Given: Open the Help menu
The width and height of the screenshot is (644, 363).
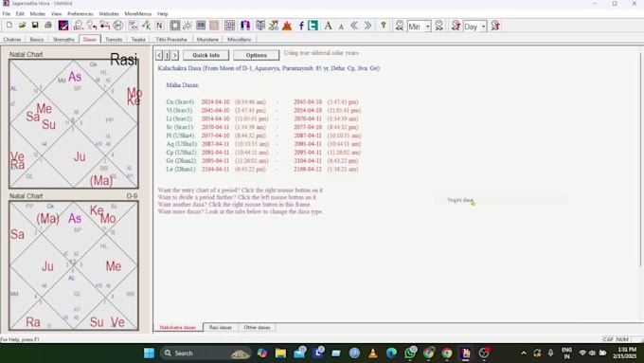Looking at the screenshot, I should click(163, 13).
